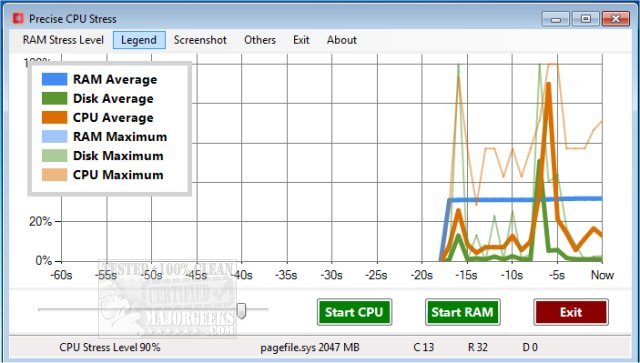Toggle the Legend menu item
This screenshot has height=363, width=640.
139,40
